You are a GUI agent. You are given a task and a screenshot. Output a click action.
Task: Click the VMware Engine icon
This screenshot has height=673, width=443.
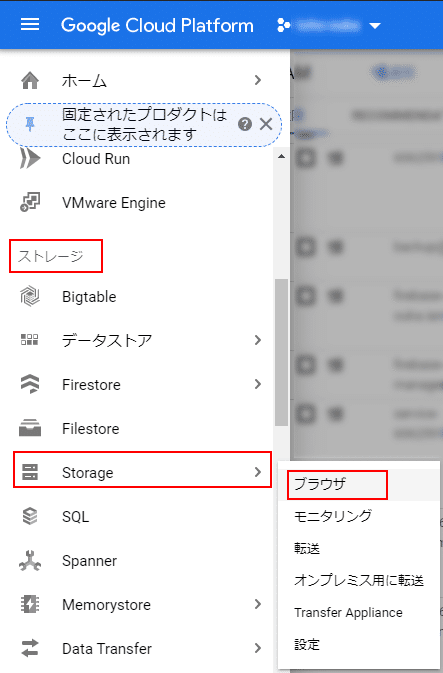(30, 202)
